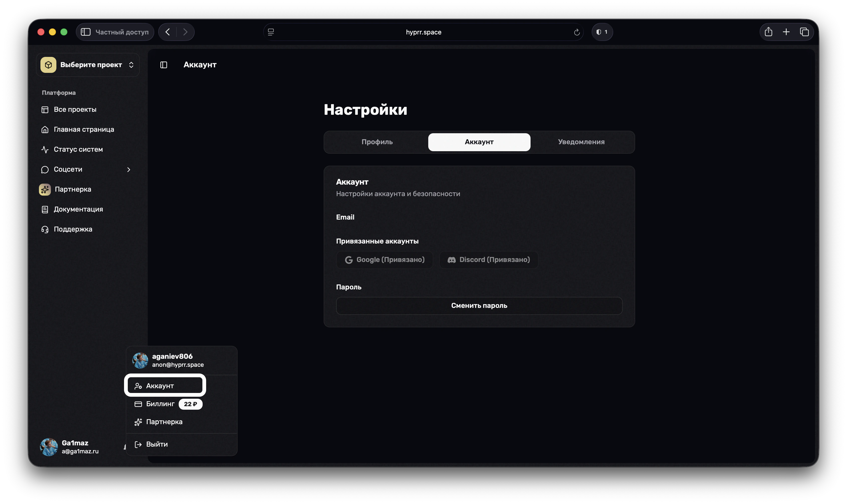Viewport: 847px width, 504px height.
Task: Click the page reader icon in address bar
Action: (271, 32)
